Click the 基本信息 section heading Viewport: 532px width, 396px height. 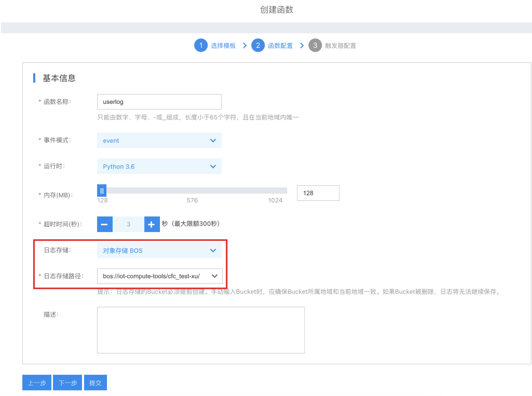pos(59,78)
